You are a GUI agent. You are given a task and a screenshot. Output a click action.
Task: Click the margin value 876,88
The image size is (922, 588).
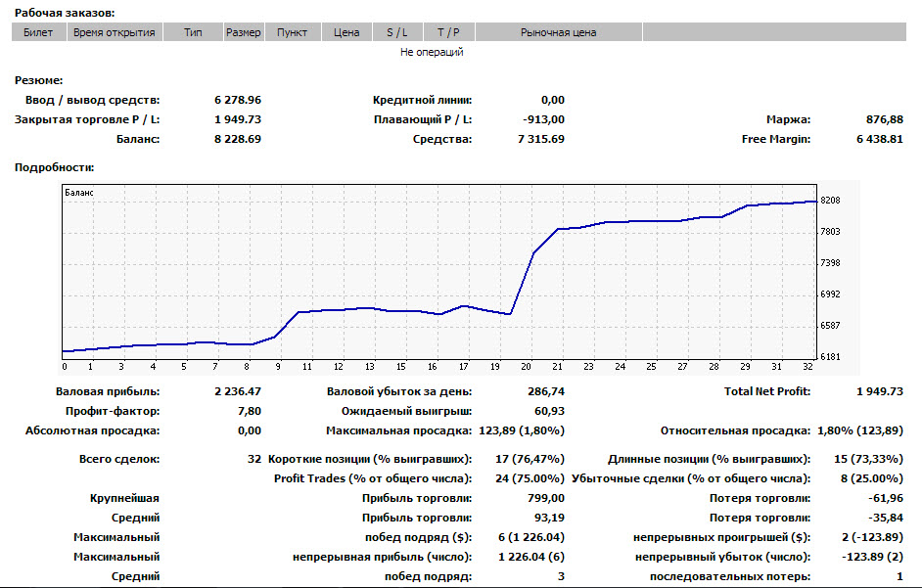(885, 119)
